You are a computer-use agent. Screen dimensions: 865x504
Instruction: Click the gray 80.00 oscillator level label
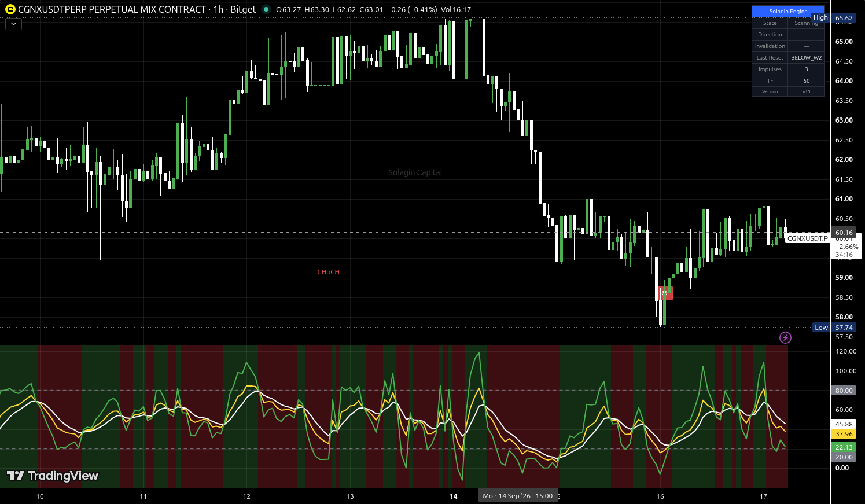coord(844,391)
